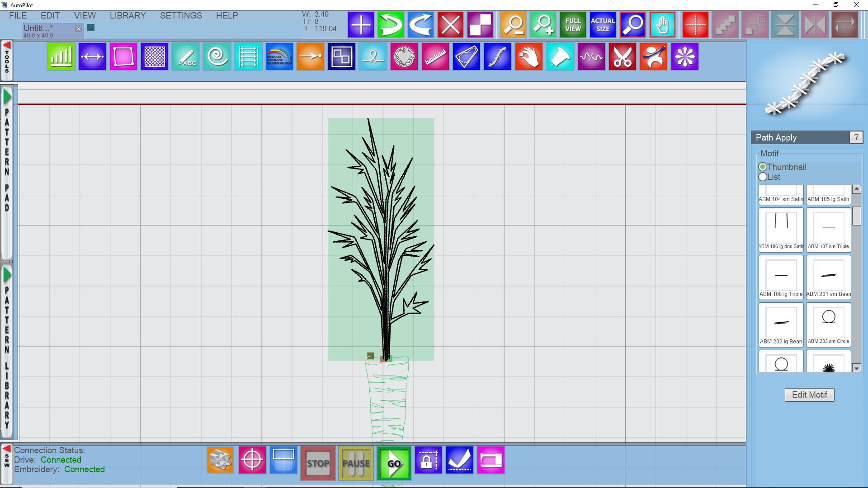
Task: Open the LIBRARY menu
Action: point(127,15)
